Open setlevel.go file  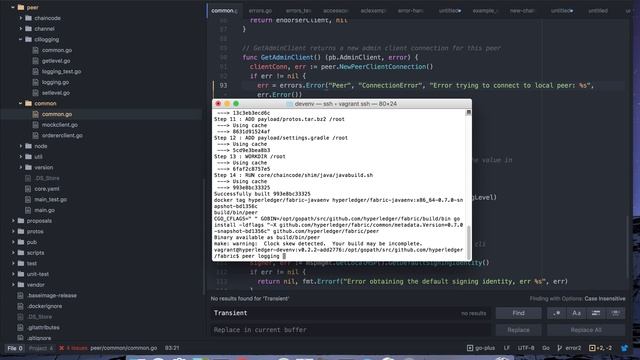[x=56, y=93]
